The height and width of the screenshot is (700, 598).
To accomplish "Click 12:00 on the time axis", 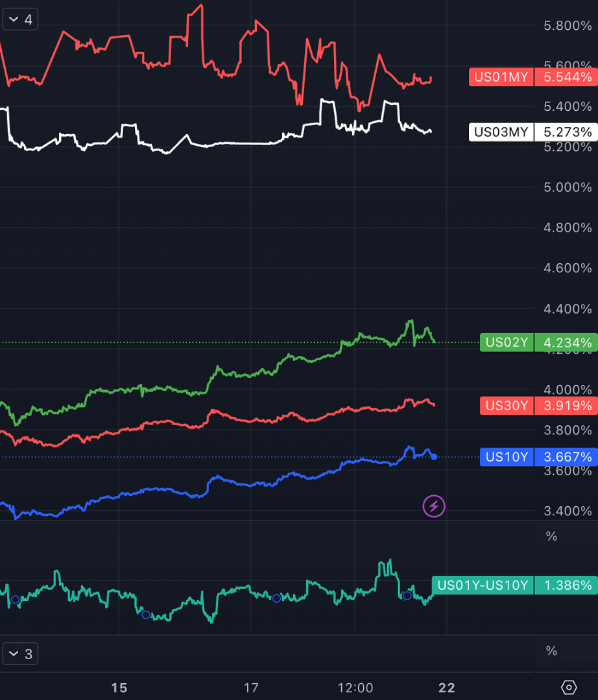I will click(x=355, y=688).
